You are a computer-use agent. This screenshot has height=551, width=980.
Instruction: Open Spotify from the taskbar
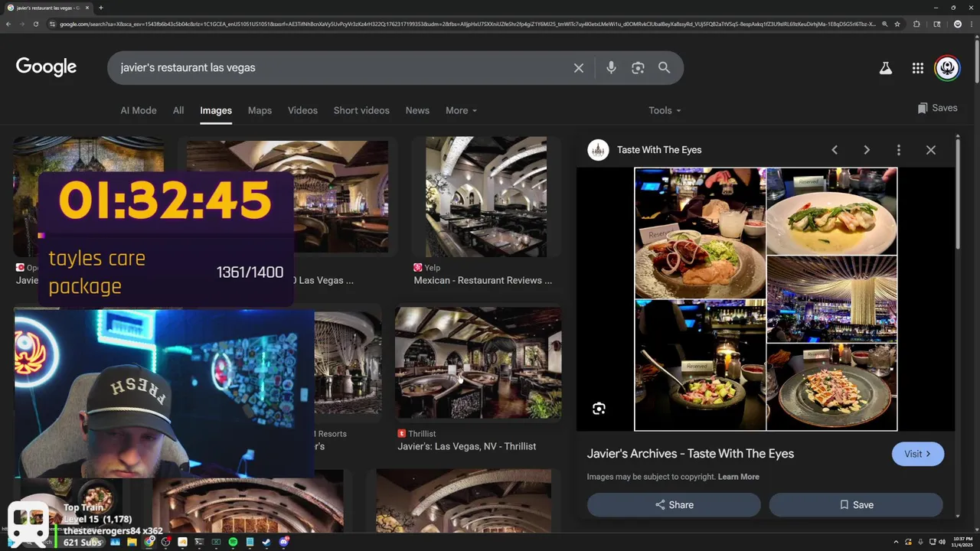[233, 542]
